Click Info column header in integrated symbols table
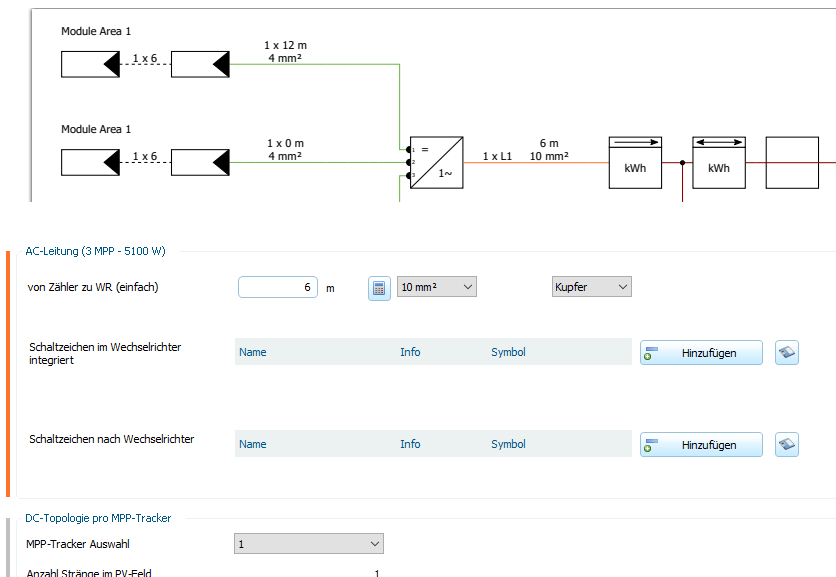The height and width of the screenshot is (577, 836). (x=410, y=352)
